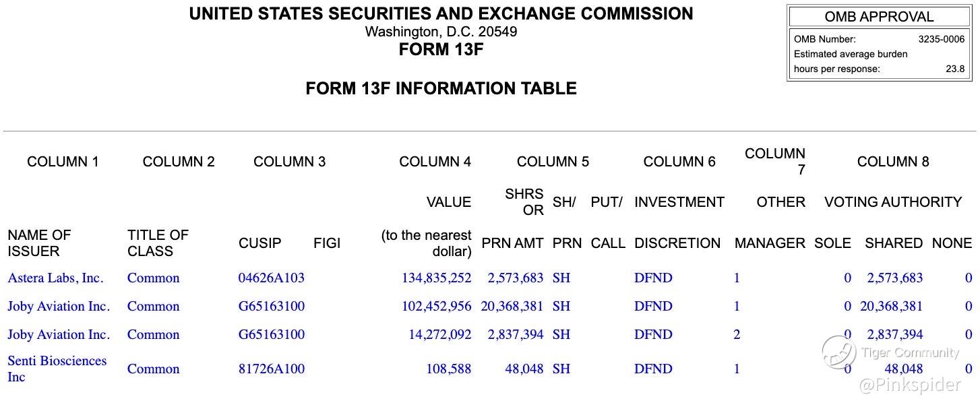Click the Tiger Community logo icon

coord(838,352)
